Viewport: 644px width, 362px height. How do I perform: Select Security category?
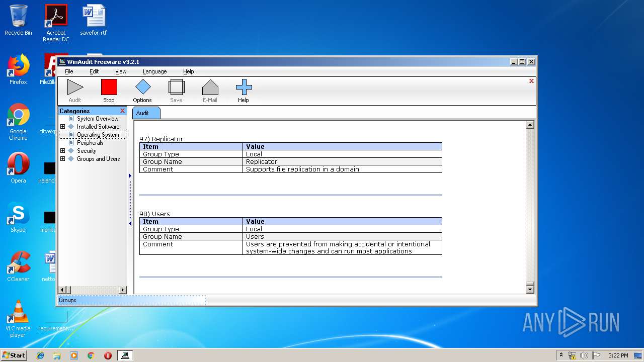tap(87, 151)
